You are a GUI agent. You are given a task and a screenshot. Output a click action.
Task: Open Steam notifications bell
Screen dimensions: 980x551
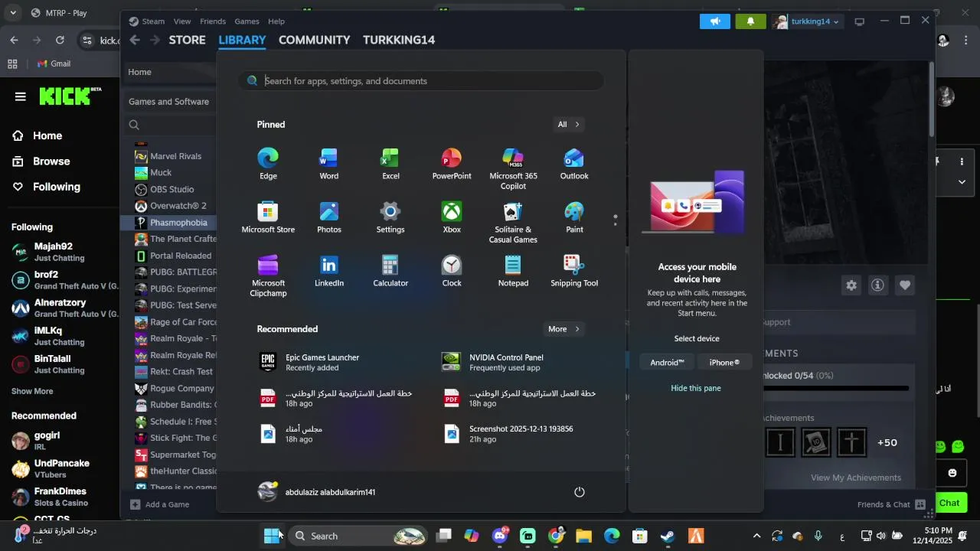(750, 21)
